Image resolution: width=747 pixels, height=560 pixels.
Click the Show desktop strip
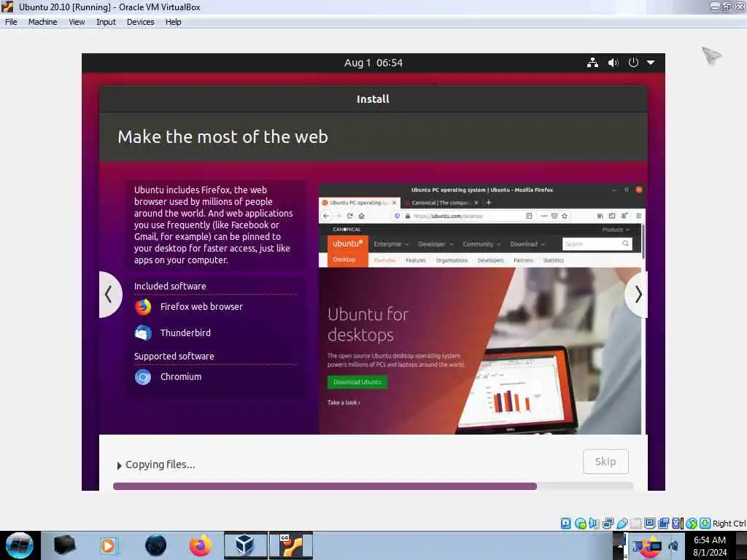point(743,545)
